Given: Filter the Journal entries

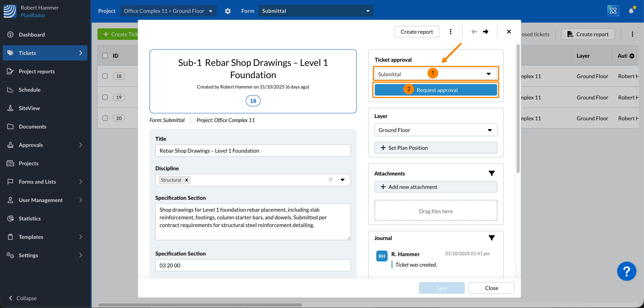Looking at the screenshot, I should (491, 238).
